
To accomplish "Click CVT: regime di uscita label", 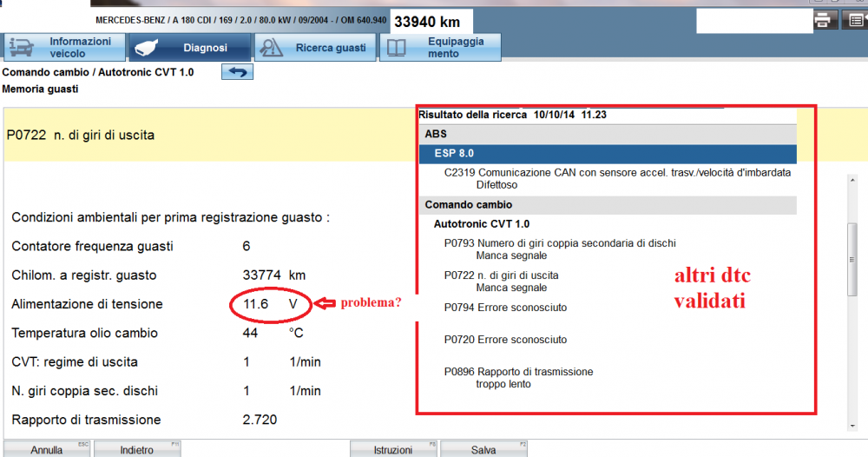I will click(x=74, y=361).
